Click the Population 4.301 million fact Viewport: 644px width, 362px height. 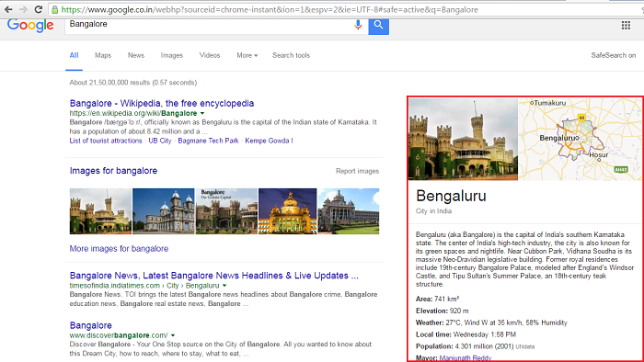465,346
